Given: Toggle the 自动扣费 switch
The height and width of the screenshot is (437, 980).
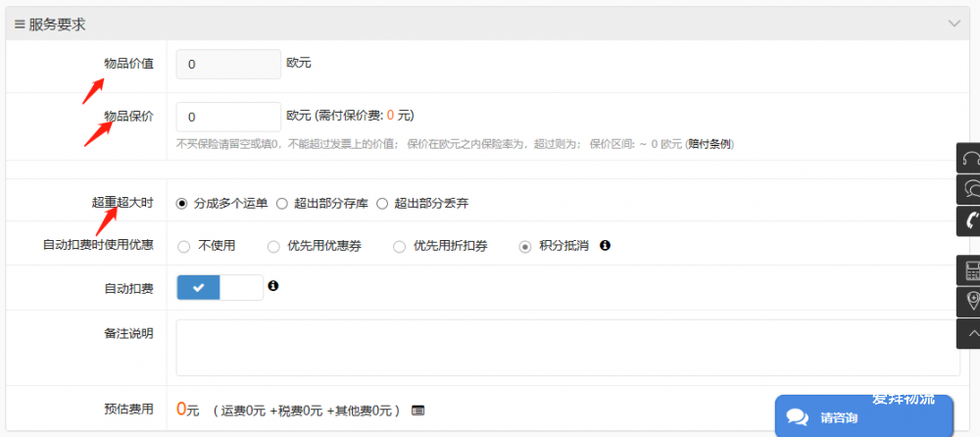Looking at the screenshot, I should tap(220, 287).
